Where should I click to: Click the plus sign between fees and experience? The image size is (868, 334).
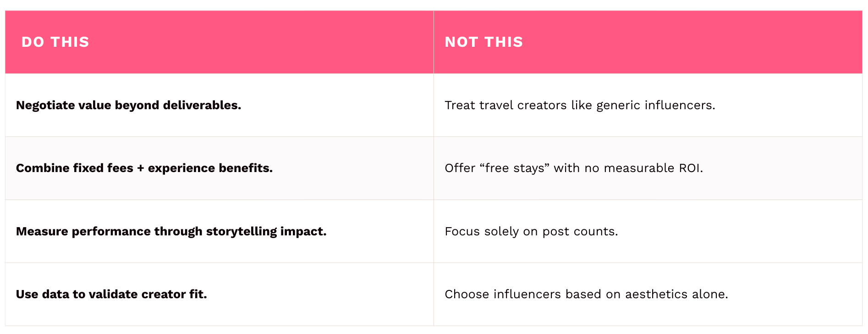tap(140, 168)
